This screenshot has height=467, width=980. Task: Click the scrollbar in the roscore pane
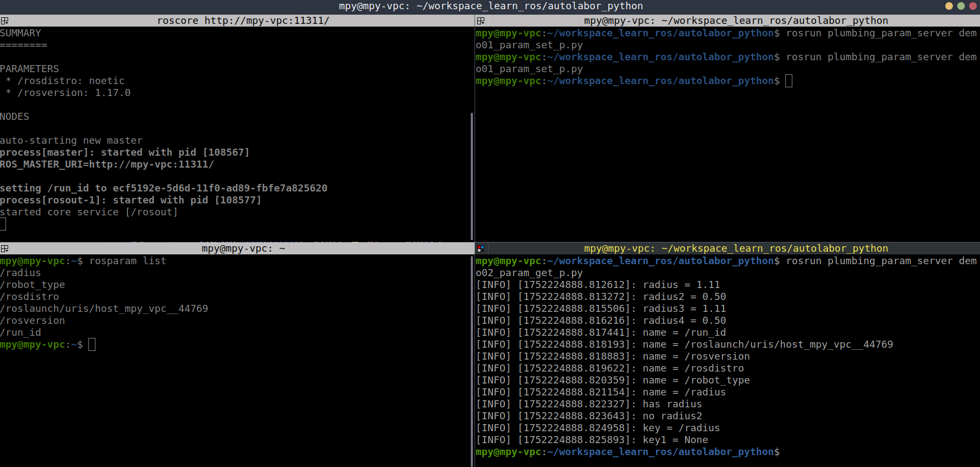pos(472,174)
